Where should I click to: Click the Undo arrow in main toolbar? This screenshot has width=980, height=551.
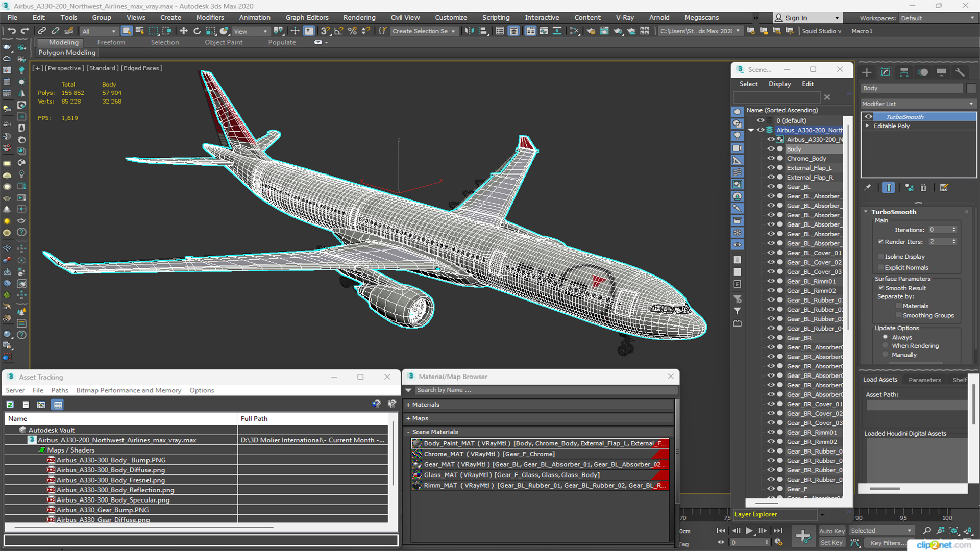pos(11,31)
